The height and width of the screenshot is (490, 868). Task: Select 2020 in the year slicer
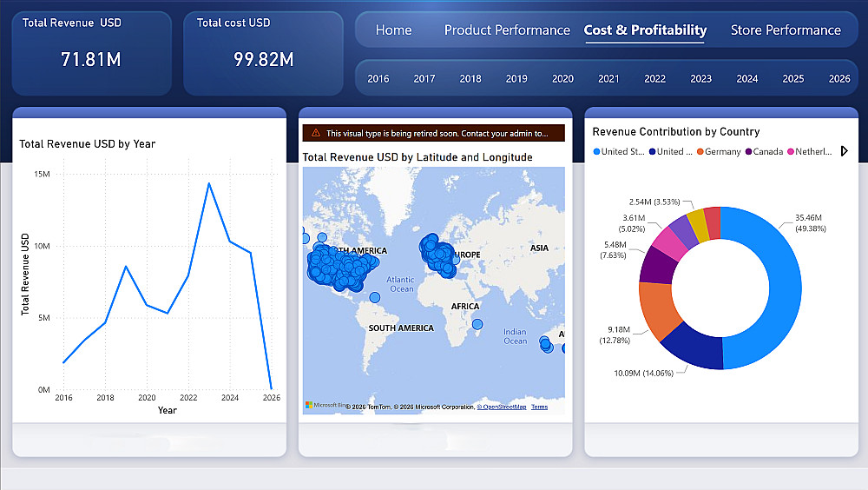click(562, 79)
